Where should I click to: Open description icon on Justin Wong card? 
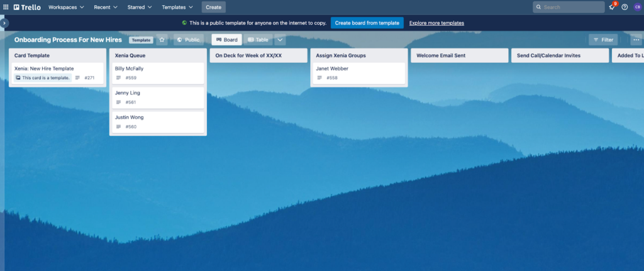[x=119, y=126]
